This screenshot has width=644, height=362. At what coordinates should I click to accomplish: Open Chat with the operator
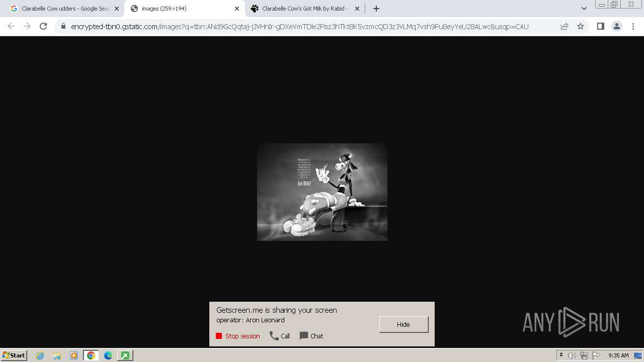[311, 336]
